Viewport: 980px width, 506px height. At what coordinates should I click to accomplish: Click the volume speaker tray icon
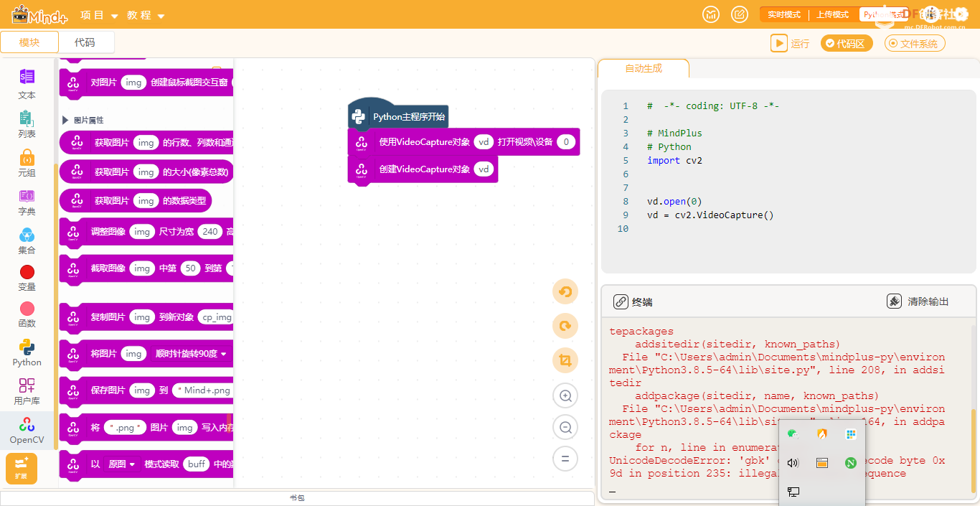(x=793, y=463)
